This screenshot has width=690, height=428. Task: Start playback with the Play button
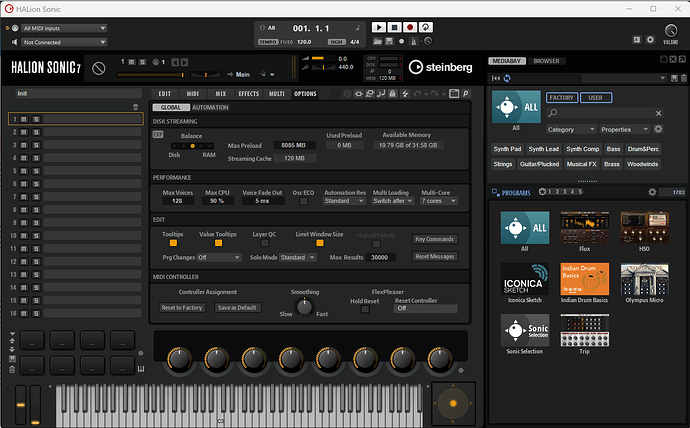[x=378, y=27]
